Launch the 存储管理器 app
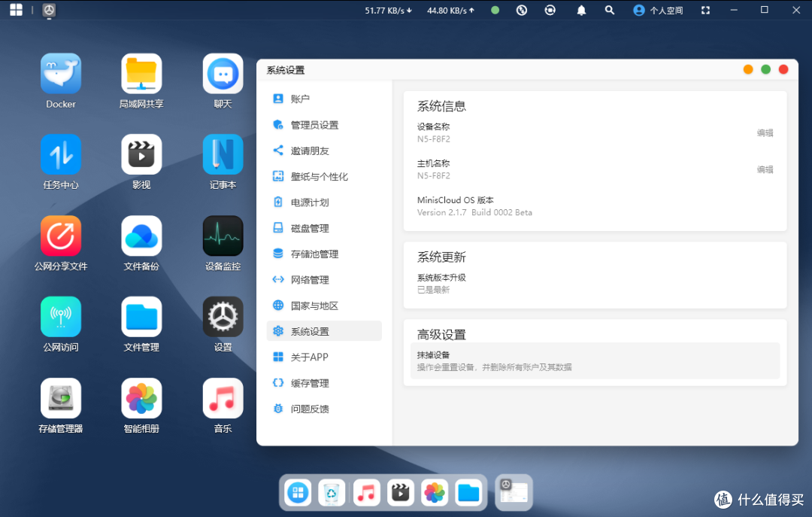Viewport: 812px width, 517px height. point(61,398)
